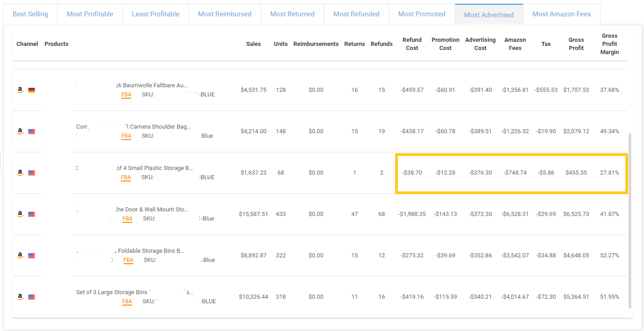This screenshot has height=331, width=644.
Task: Click the Refunds column header
Action: tap(381, 44)
